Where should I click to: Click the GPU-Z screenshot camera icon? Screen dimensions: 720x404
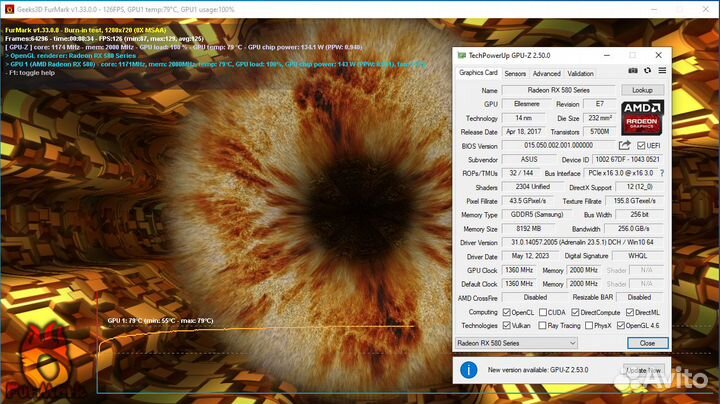point(633,70)
